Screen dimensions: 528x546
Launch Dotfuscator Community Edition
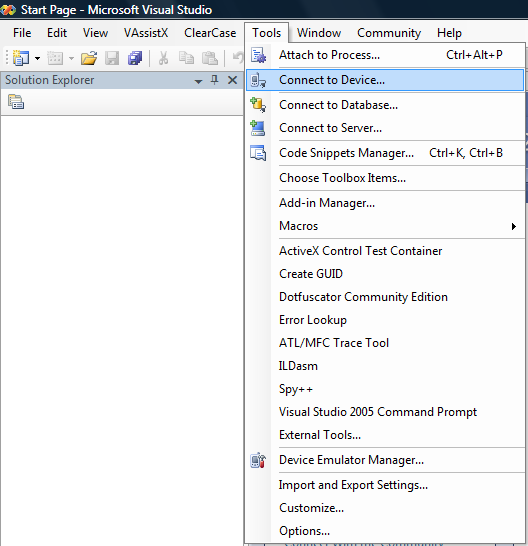tap(385, 297)
